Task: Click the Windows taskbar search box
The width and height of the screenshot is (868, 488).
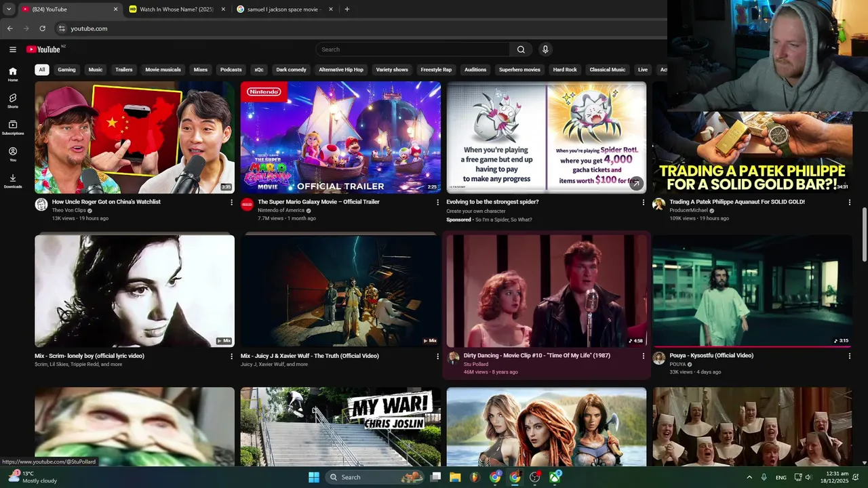Action: [x=375, y=477]
